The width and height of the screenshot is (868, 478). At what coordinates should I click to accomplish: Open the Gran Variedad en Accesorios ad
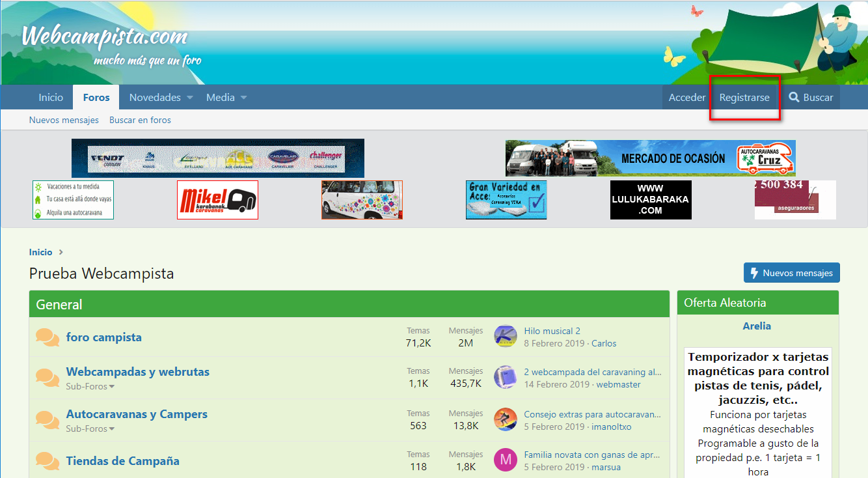point(506,200)
